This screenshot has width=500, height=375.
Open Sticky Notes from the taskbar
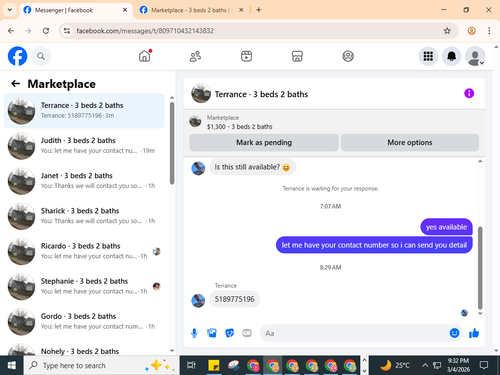[214, 365]
